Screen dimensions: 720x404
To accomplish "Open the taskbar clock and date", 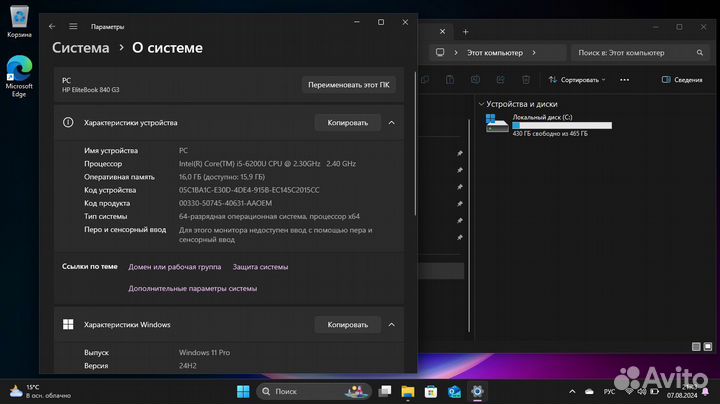I will [x=682, y=392].
